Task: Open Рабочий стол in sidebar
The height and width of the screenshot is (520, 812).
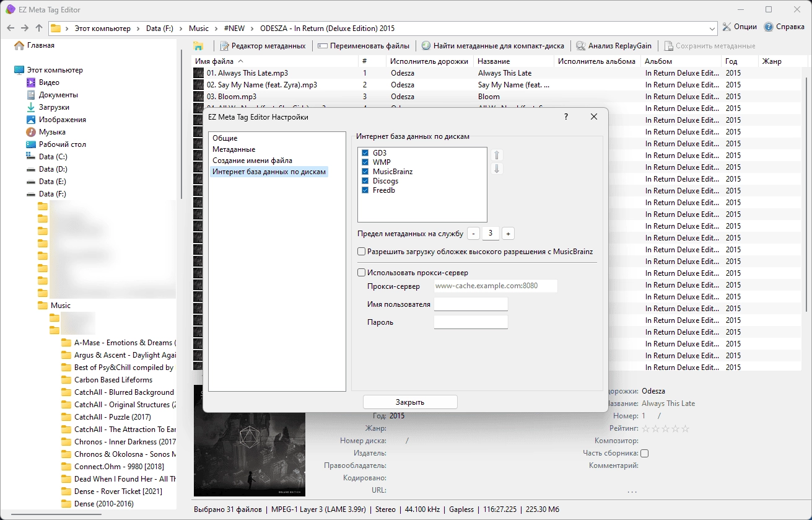Action: [x=62, y=144]
